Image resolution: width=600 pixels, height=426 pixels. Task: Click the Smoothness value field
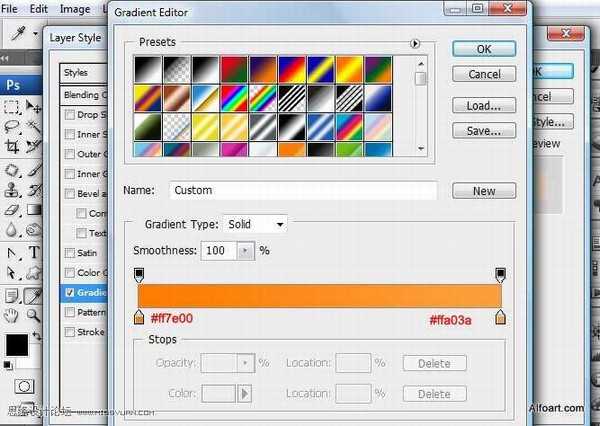tap(219, 251)
